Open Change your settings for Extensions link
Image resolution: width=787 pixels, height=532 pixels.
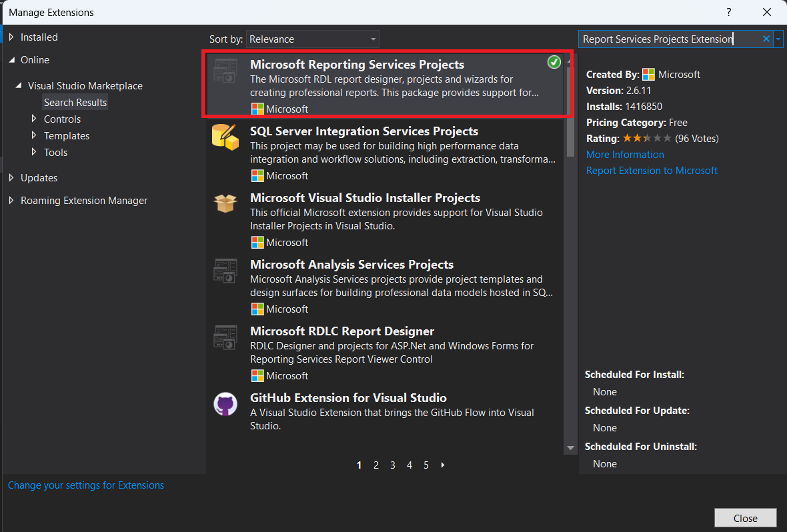tap(86, 485)
